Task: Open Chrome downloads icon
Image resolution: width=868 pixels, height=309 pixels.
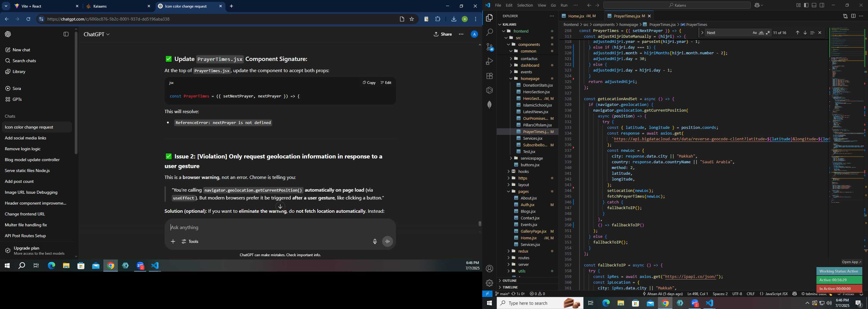Action: (x=454, y=19)
